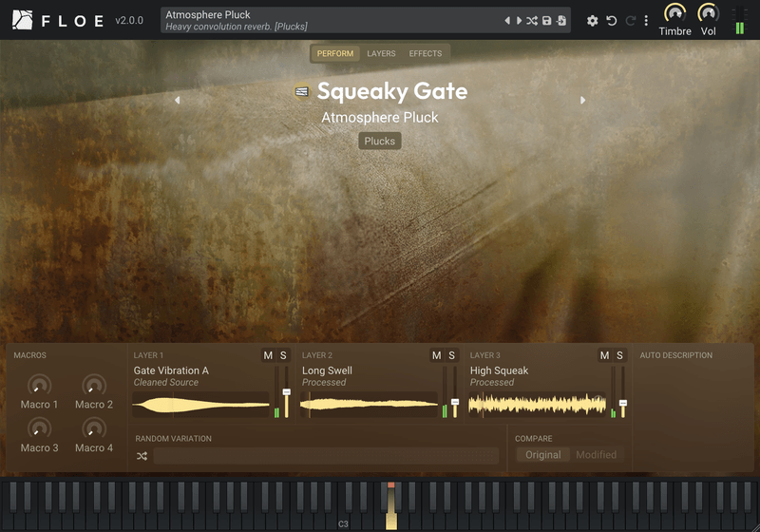Click the Plucks tag button
This screenshot has width=760, height=532.
tap(379, 141)
